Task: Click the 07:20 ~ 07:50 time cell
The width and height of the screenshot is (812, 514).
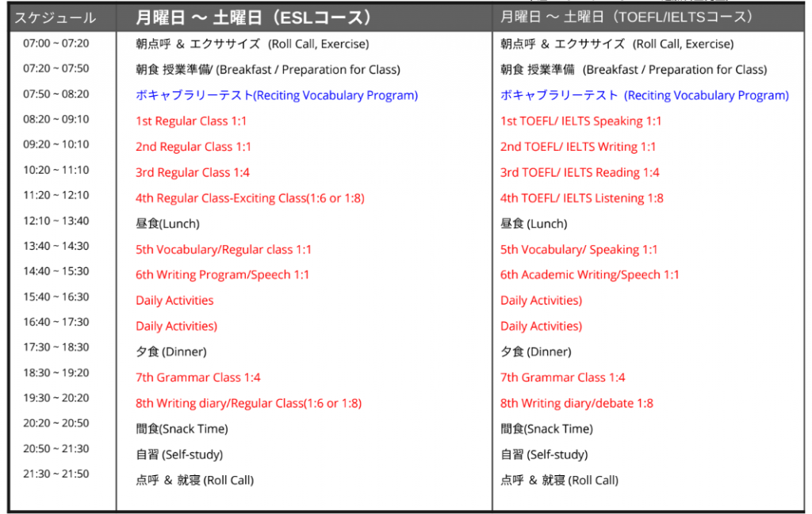Action: (x=56, y=69)
